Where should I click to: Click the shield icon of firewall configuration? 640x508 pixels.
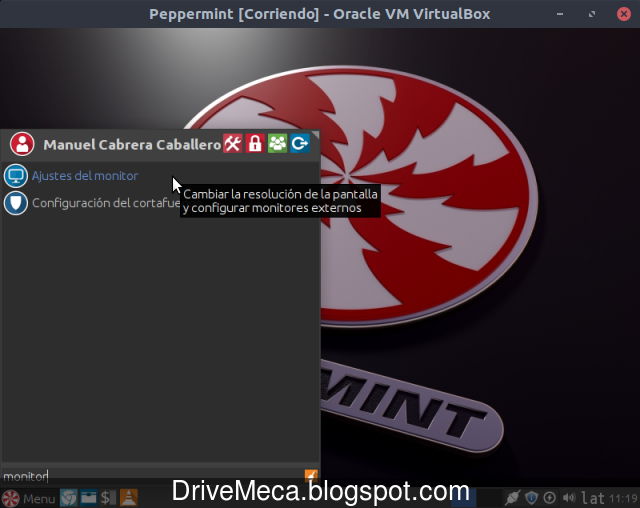point(16,203)
